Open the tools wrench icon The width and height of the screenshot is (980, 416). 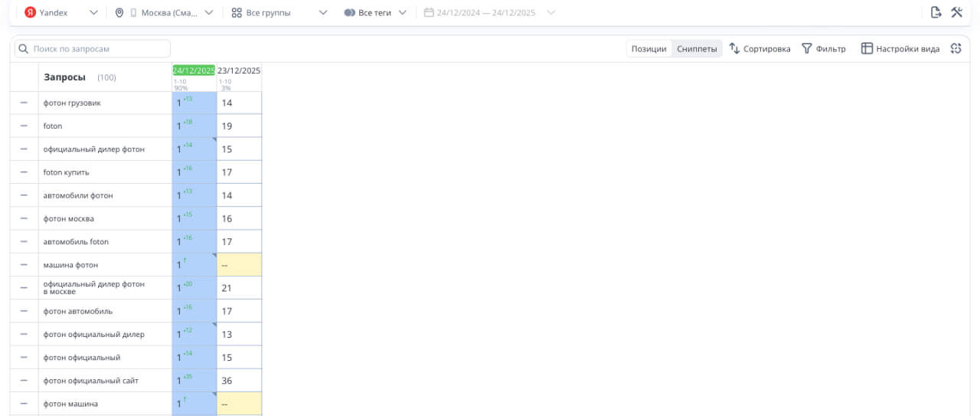click(956, 12)
